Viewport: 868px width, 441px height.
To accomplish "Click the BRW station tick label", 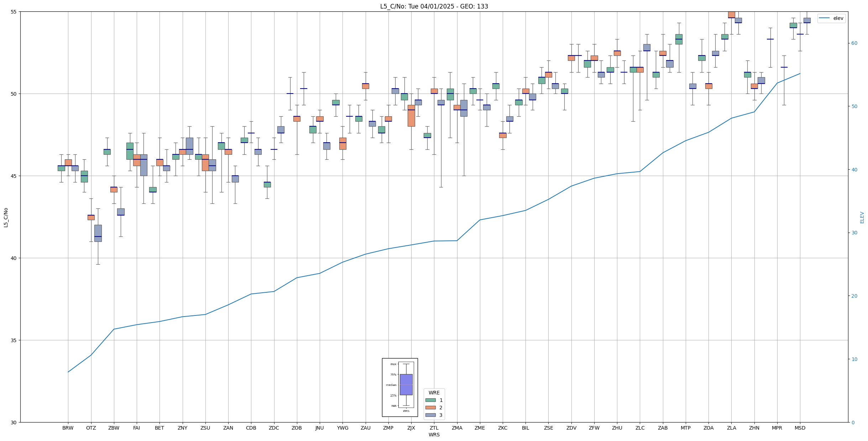I will [68, 428].
